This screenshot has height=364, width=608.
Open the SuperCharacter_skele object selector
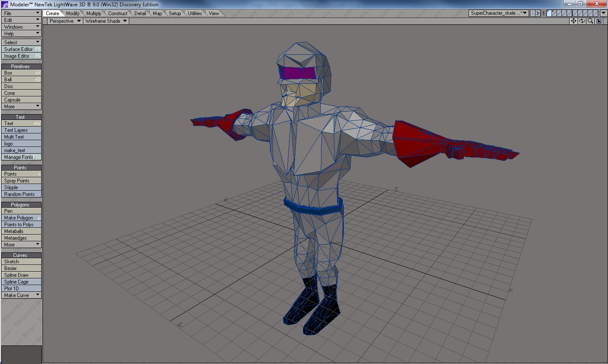[498, 13]
